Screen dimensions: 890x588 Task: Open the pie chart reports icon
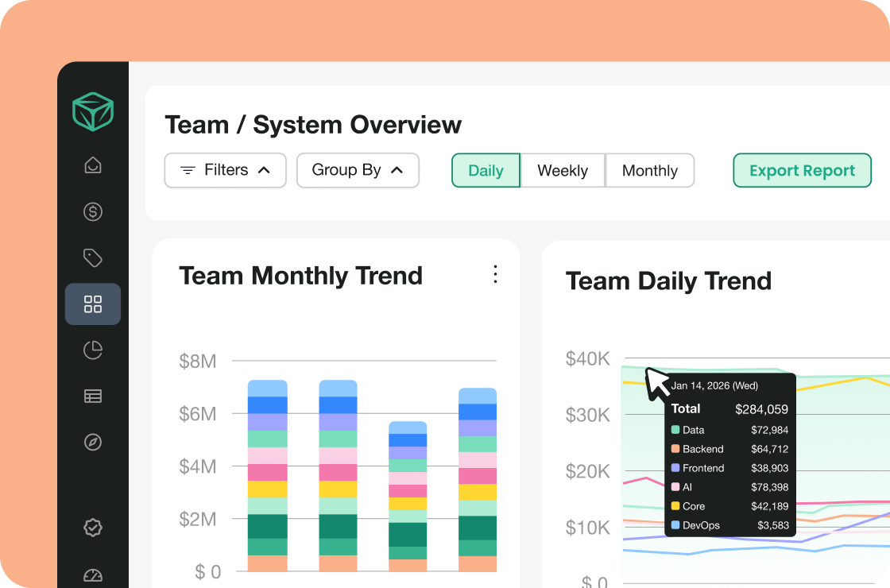[93, 350]
